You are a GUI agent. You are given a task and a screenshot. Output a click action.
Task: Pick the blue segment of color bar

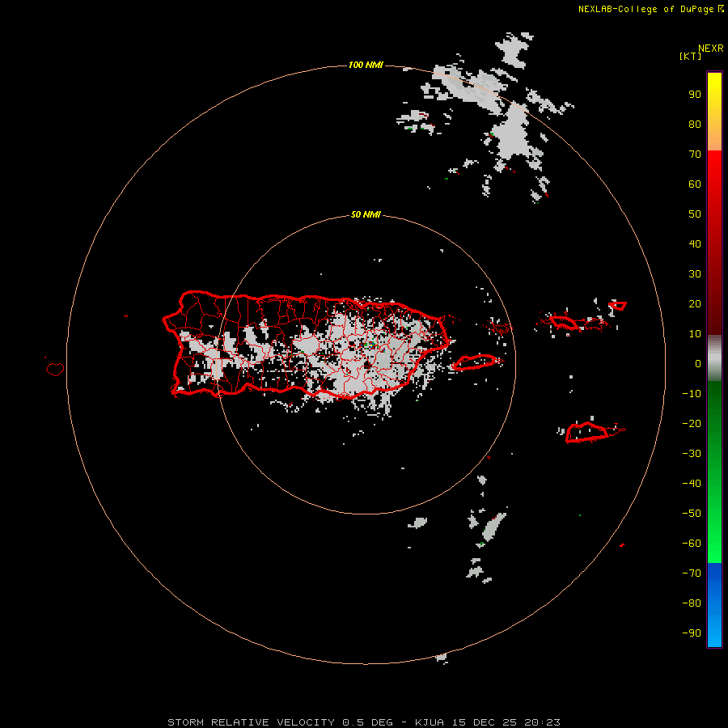pos(714,604)
